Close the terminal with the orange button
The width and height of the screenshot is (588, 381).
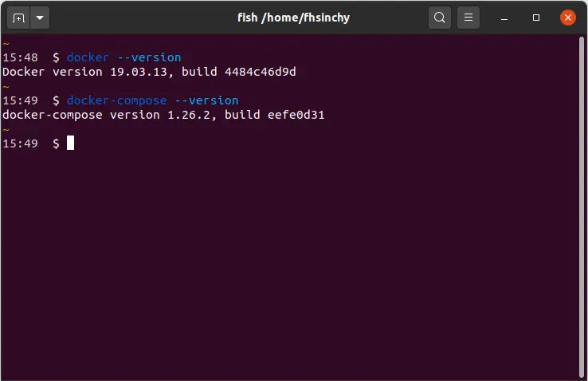[567, 18]
